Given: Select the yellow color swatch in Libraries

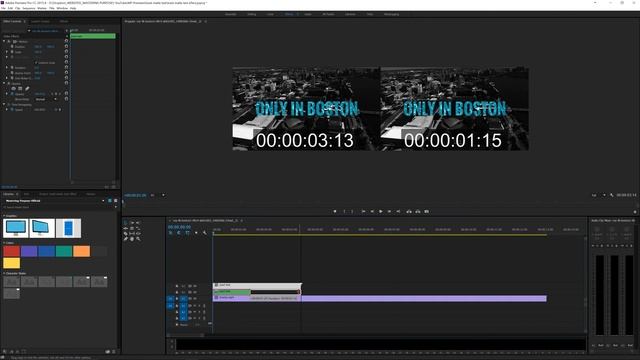Looking at the screenshot, I should (x=11, y=263).
